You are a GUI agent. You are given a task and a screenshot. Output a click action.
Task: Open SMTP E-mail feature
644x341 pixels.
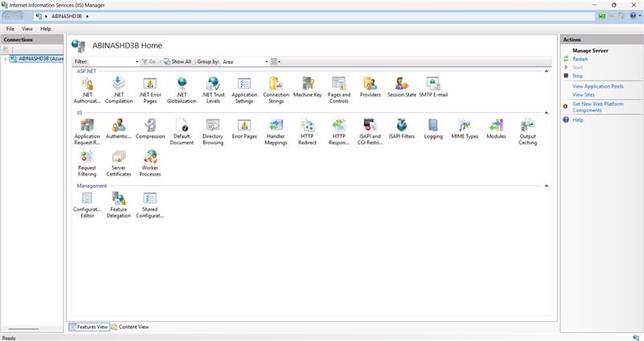pos(433,87)
